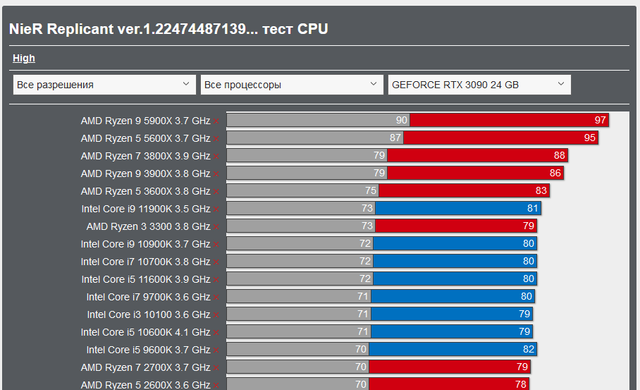Click the AMD Ryzen 5 3600X 3.8 GHz label

click(145, 191)
